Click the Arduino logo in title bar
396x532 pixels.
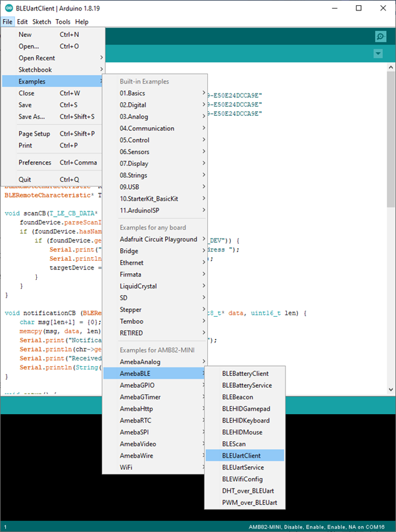coord(9,8)
